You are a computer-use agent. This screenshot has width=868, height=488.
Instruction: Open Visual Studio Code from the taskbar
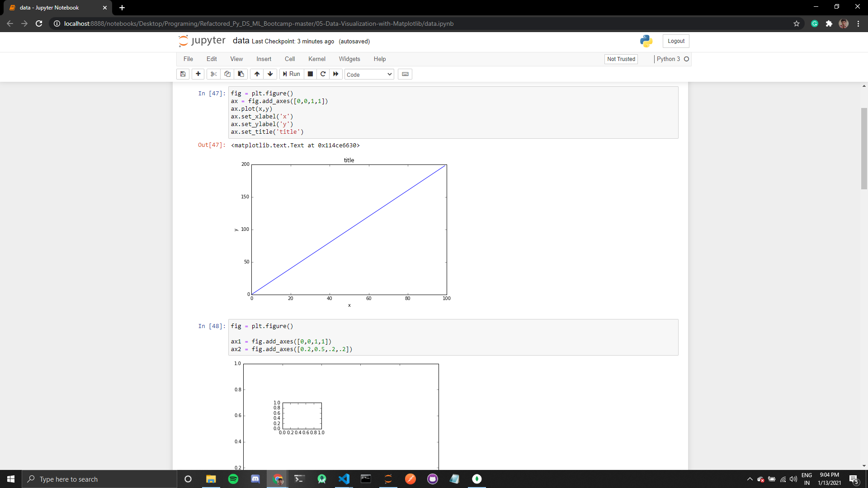[344, 479]
